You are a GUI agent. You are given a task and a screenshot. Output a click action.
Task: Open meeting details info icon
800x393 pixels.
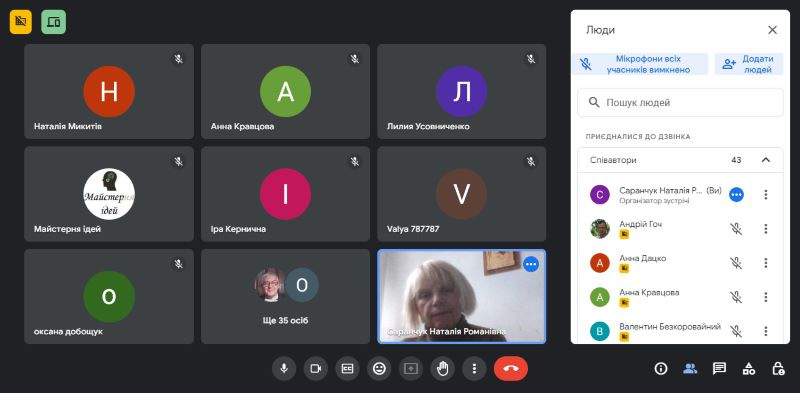click(661, 369)
